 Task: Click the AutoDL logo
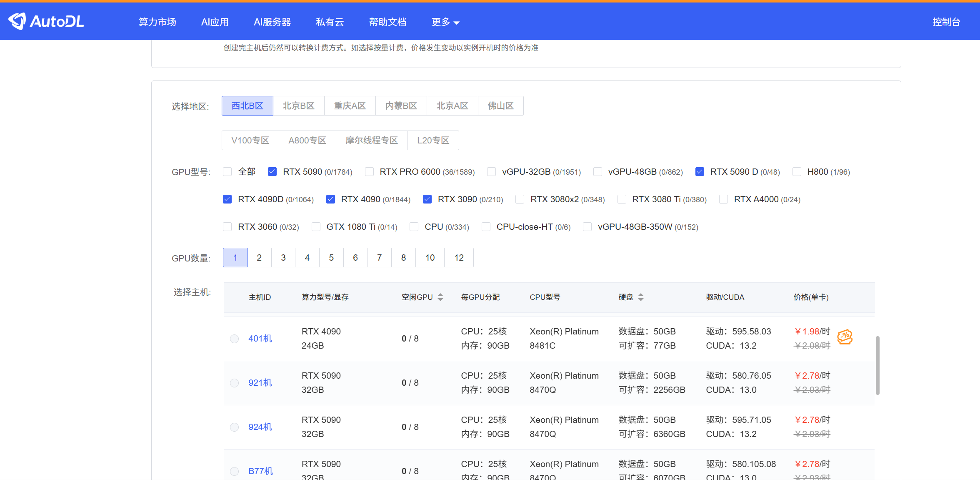(46, 21)
